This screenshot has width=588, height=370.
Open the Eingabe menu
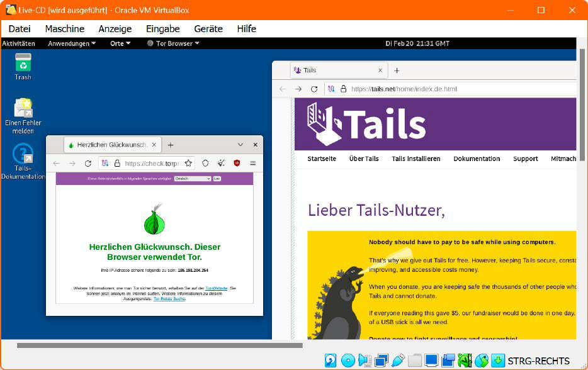[x=163, y=29]
